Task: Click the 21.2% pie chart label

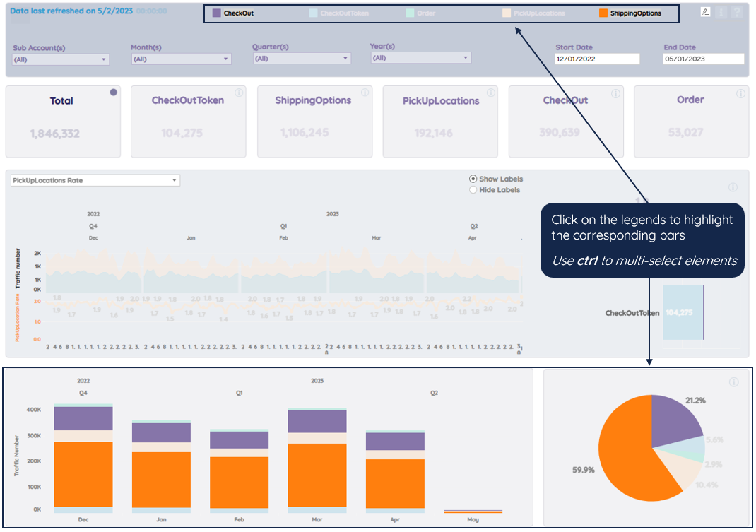Action: tap(695, 401)
